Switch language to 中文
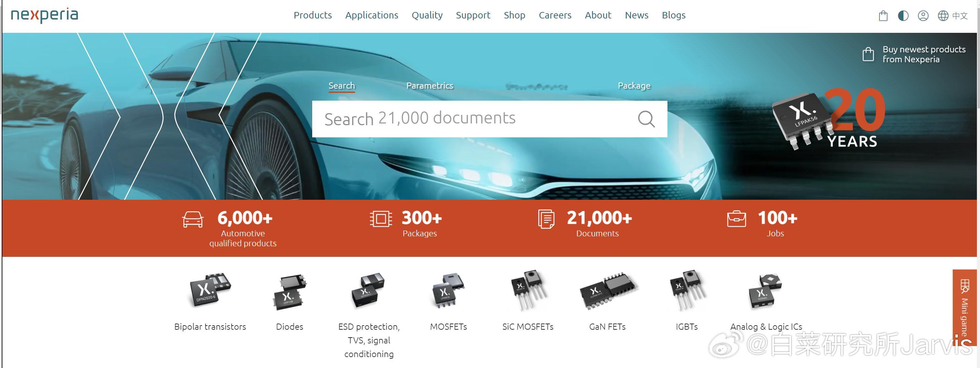The image size is (980, 368). [960, 16]
